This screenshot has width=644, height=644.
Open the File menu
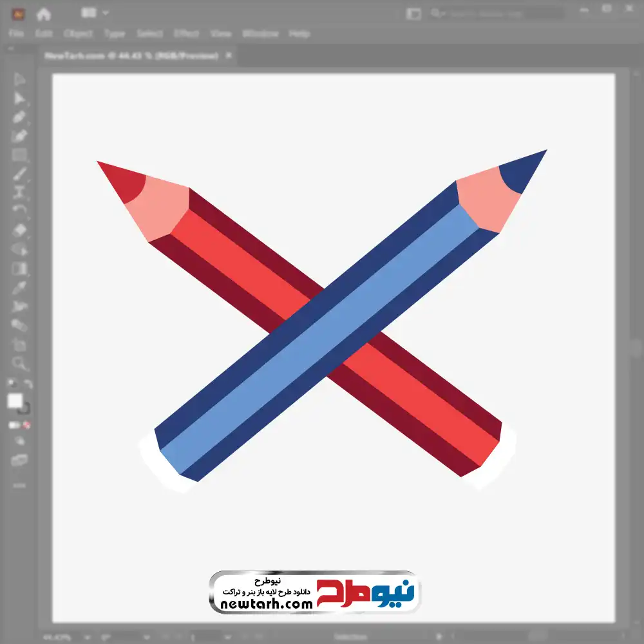tap(16, 33)
